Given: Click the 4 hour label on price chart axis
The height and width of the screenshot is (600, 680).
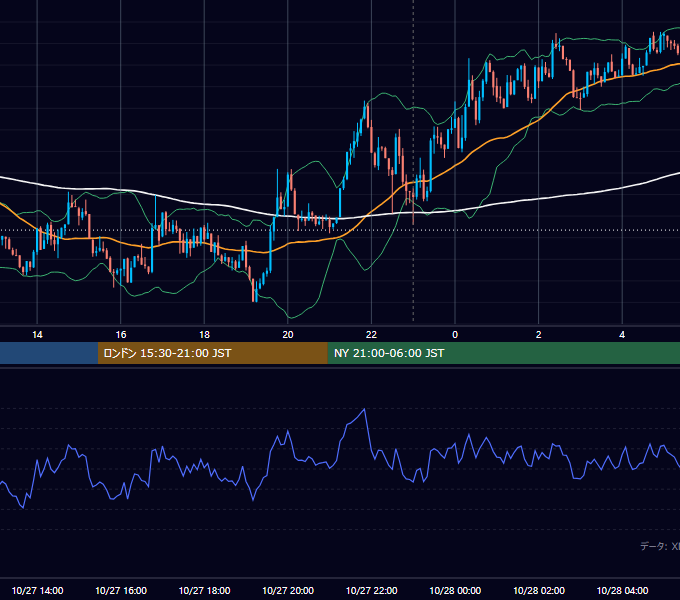Looking at the screenshot, I should tap(622, 335).
